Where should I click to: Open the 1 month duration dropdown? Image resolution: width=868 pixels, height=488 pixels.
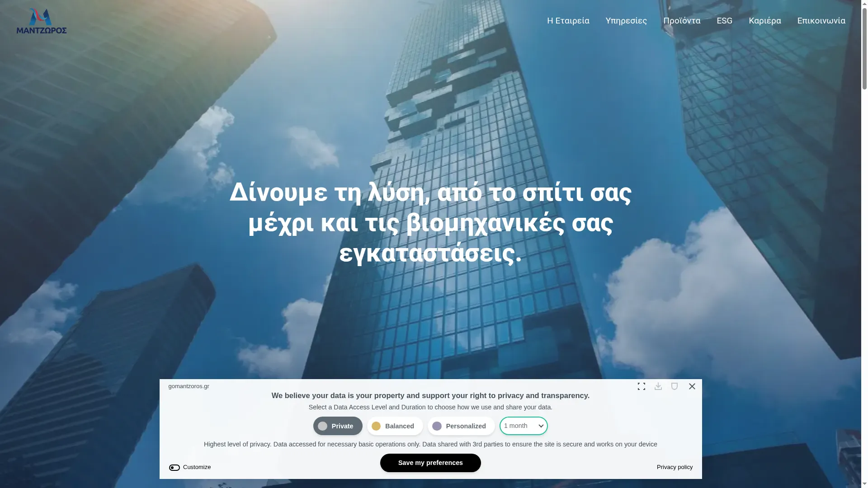[x=524, y=426]
